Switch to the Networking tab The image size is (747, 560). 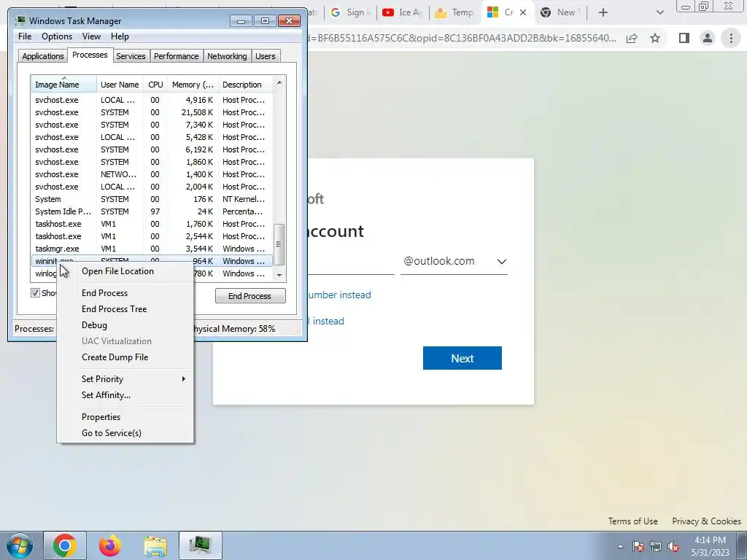[227, 56]
